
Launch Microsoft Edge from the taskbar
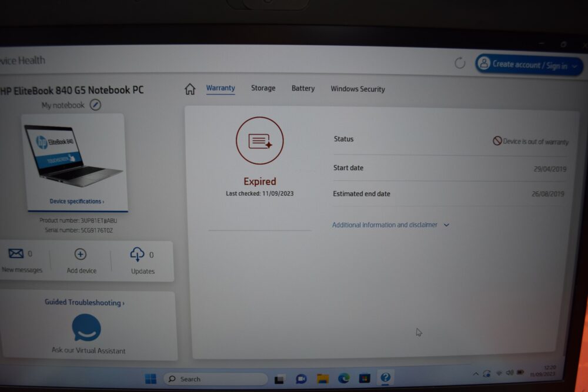[343, 378]
